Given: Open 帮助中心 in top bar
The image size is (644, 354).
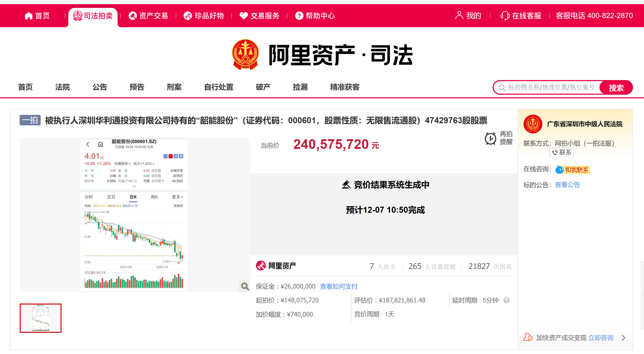Looking at the screenshot, I should point(315,16).
